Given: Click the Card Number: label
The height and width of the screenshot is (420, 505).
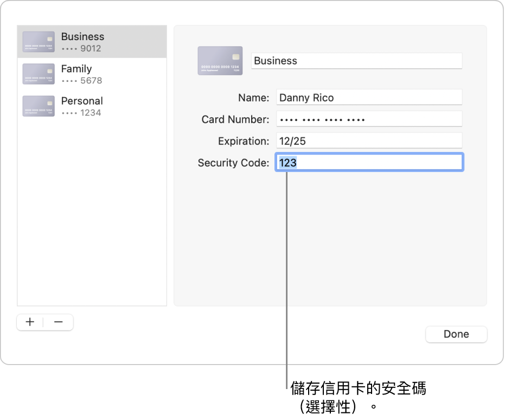Looking at the screenshot, I should click(x=235, y=119).
